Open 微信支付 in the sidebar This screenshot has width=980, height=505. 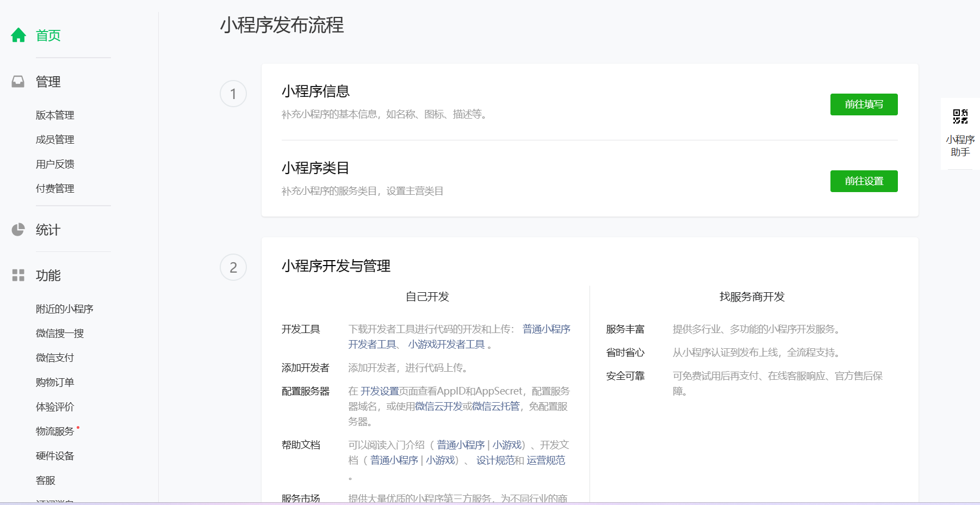click(x=55, y=358)
